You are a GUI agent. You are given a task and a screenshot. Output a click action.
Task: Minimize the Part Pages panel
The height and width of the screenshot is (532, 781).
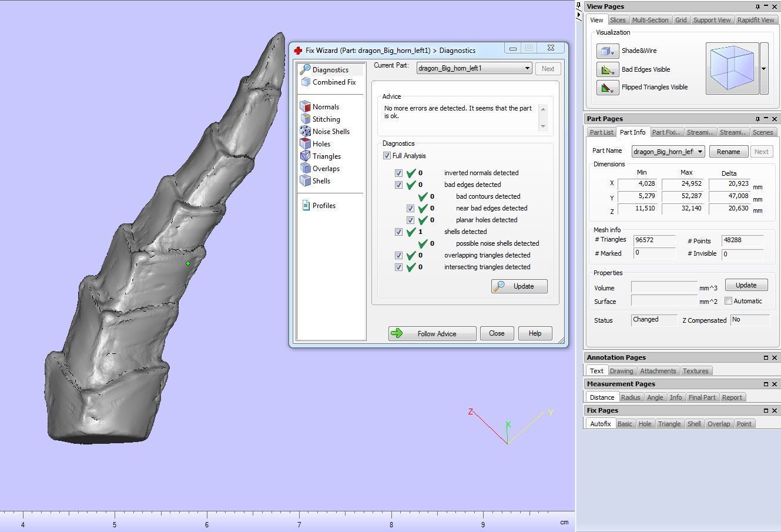(766, 119)
